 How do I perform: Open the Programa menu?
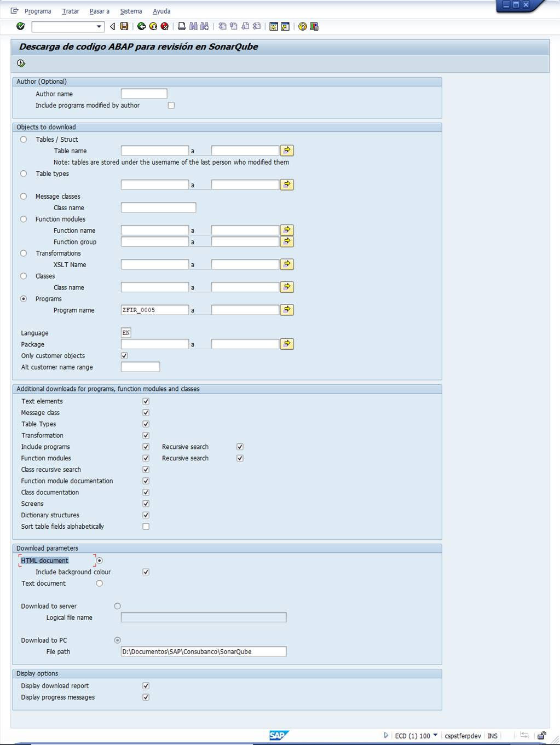point(38,11)
